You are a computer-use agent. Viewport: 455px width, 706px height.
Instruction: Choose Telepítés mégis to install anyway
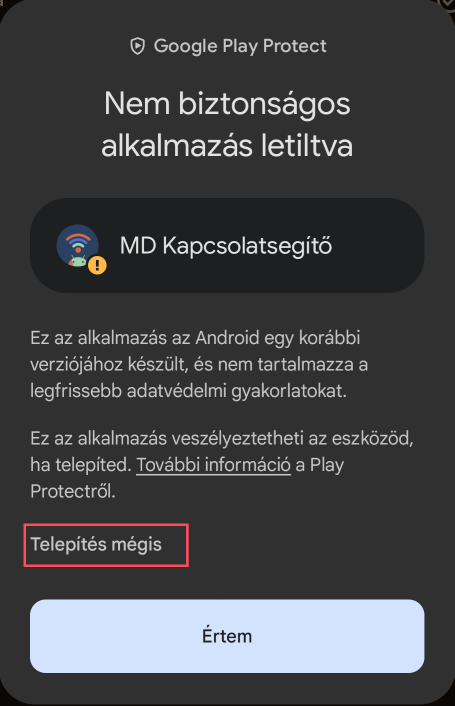click(96, 544)
